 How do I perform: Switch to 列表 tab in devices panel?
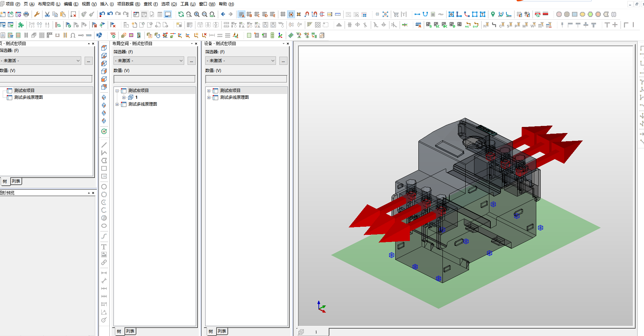pos(222,331)
